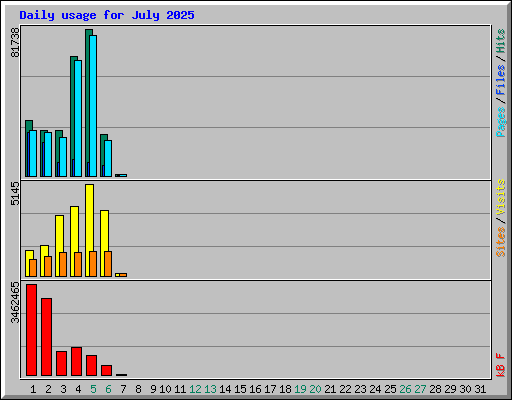Click the day 31 label on x-axis
512x400 pixels.
[x=480, y=389]
